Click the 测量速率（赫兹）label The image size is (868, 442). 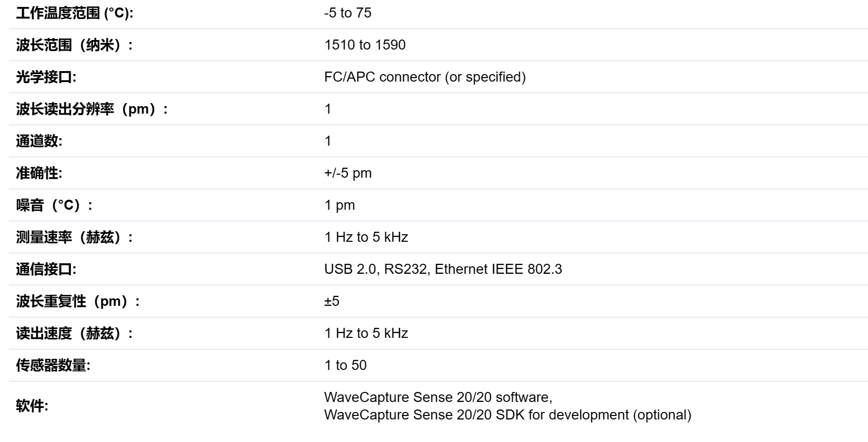tap(75, 237)
